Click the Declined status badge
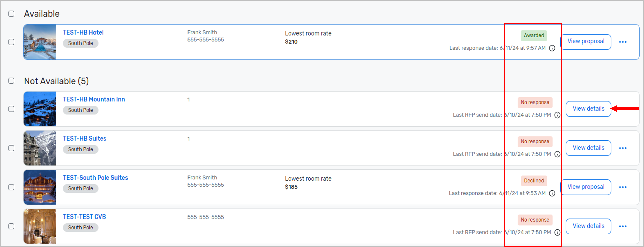644x247 pixels. tap(534, 181)
